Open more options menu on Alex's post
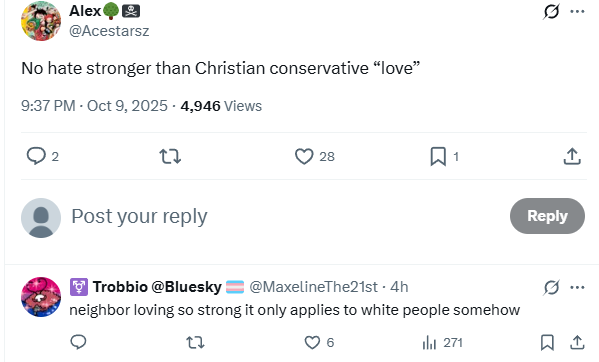The width and height of the screenshot is (599, 362). tap(577, 11)
